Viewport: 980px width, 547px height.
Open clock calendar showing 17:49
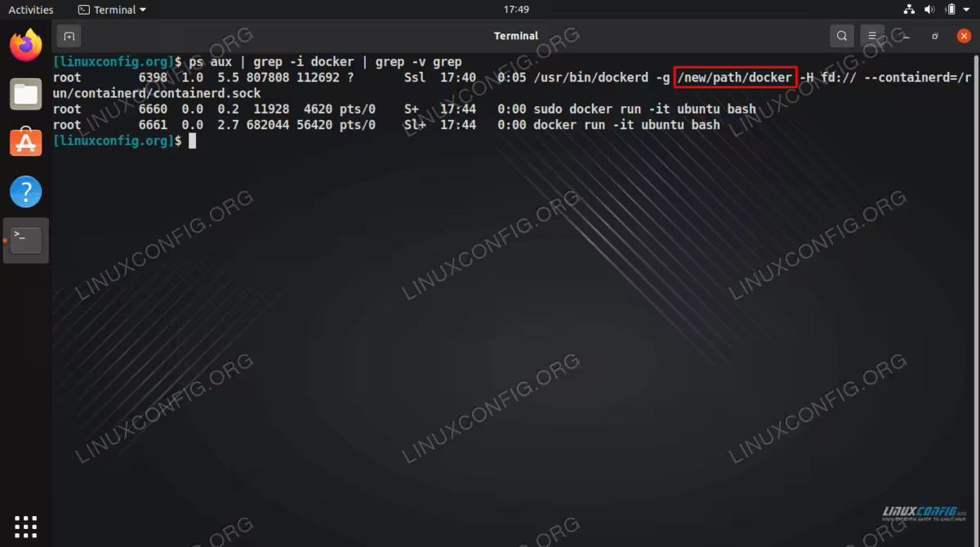pos(516,10)
